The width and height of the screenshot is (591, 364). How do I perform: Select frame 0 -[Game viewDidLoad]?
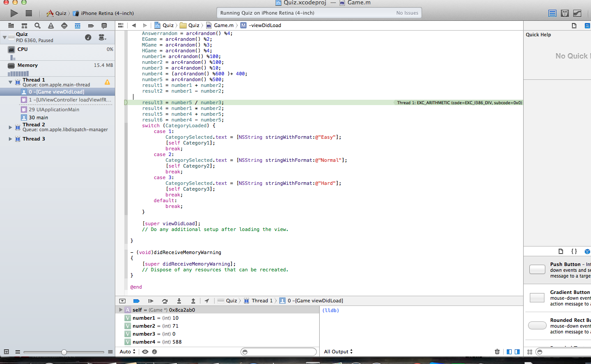(x=58, y=92)
